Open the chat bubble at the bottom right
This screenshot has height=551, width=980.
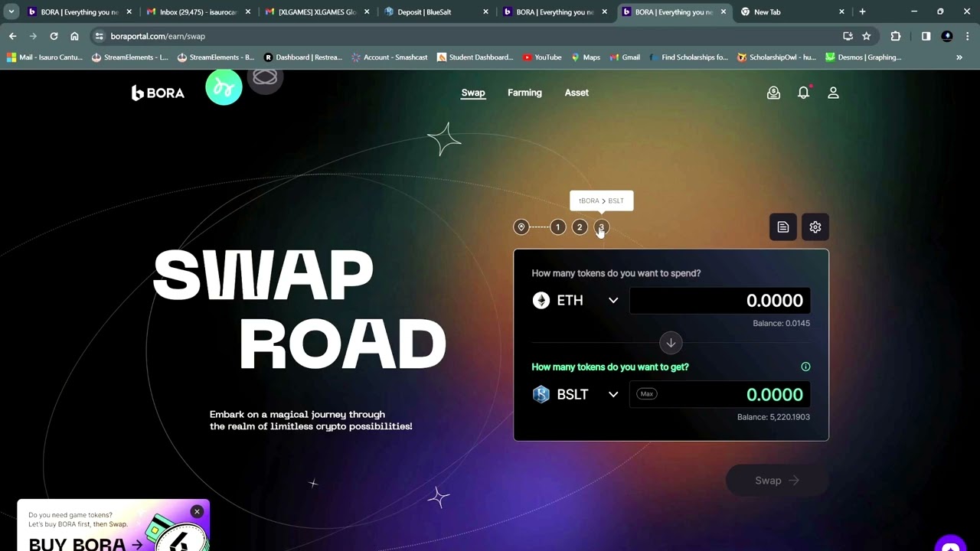(951, 544)
